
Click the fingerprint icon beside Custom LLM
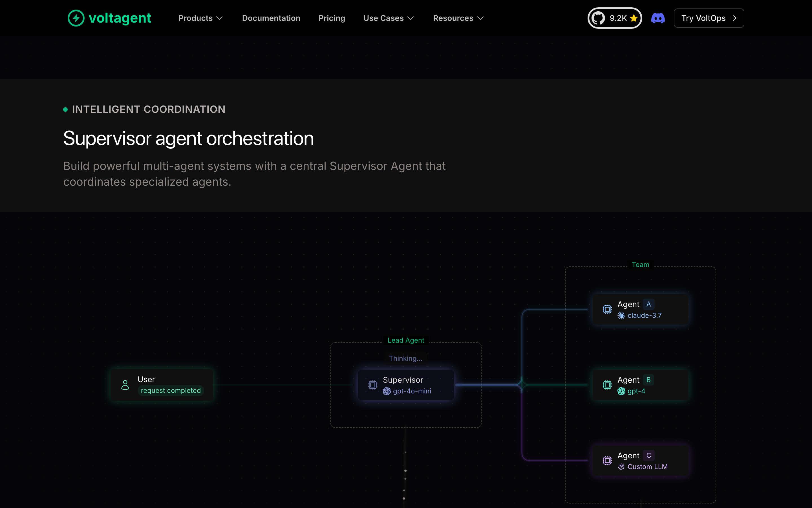(x=621, y=467)
